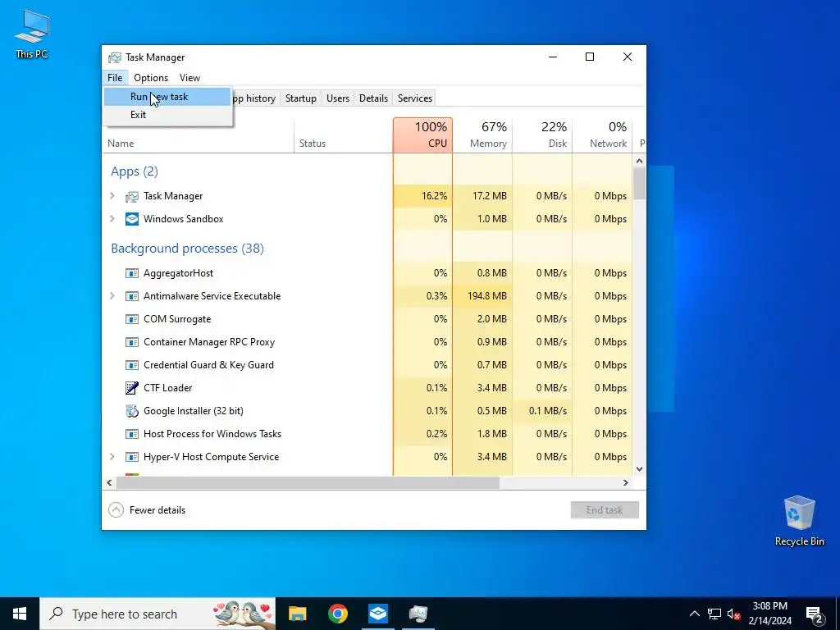Image resolution: width=840 pixels, height=630 pixels.
Task: Click the COM Surrogate process icon
Action: 132,319
